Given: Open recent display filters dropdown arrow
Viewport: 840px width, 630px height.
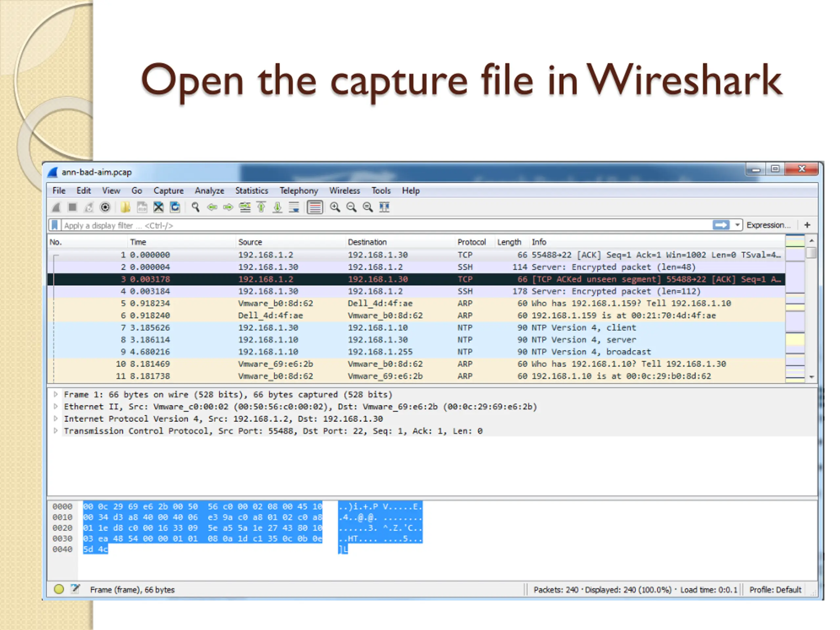Looking at the screenshot, I should point(737,225).
